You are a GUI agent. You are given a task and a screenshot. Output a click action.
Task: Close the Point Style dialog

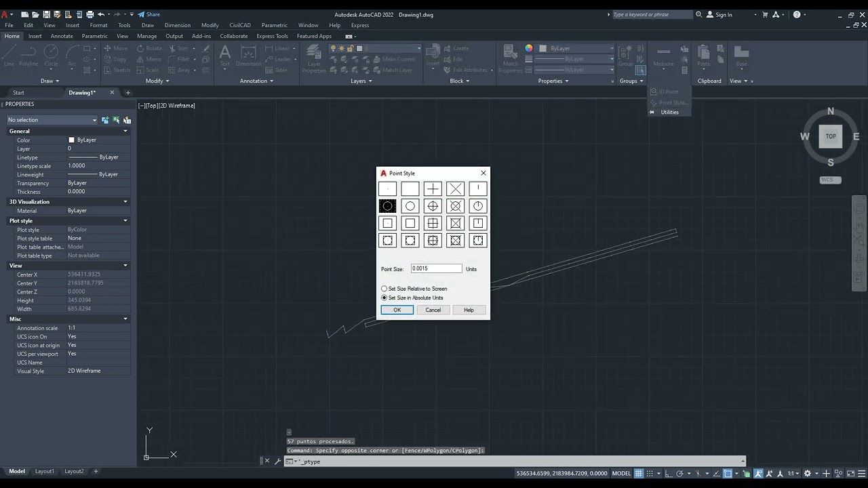(483, 173)
